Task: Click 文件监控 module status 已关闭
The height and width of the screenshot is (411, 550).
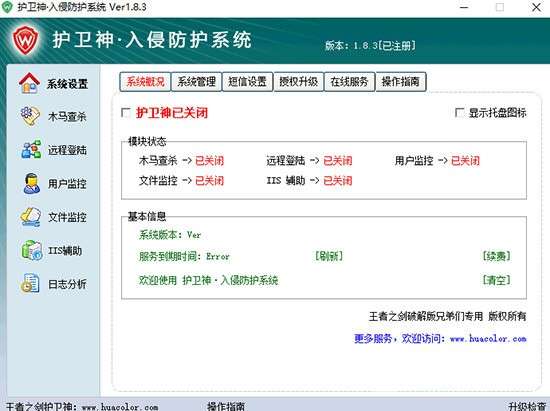Action: [x=209, y=181]
